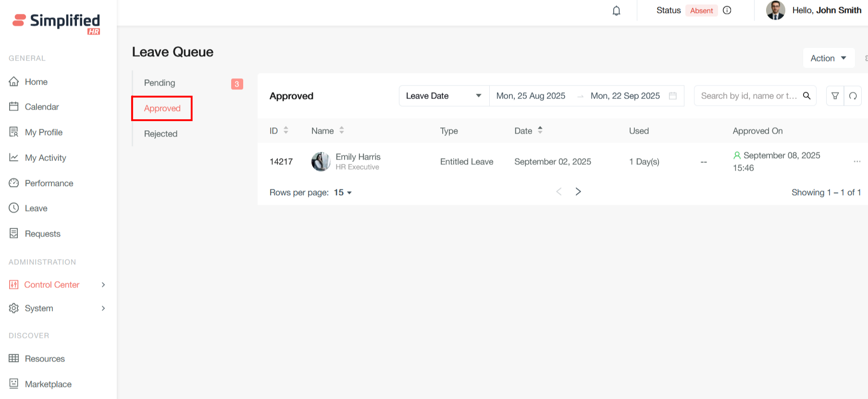Image resolution: width=868 pixels, height=399 pixels.
Task: Click the search magnifier icon
Action: [806, 96]
